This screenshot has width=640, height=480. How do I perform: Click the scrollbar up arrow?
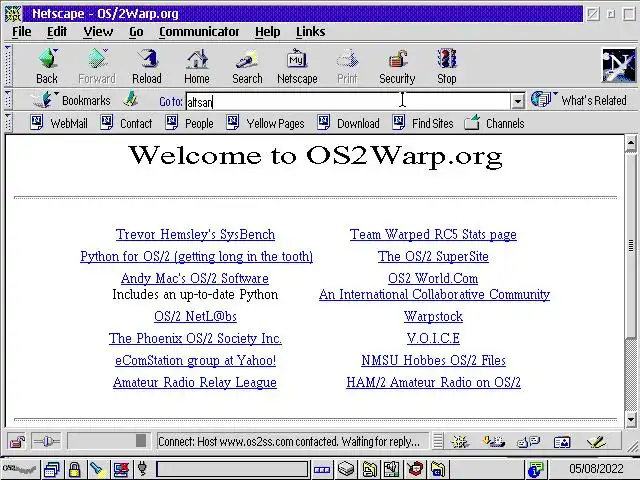point(631,143)
